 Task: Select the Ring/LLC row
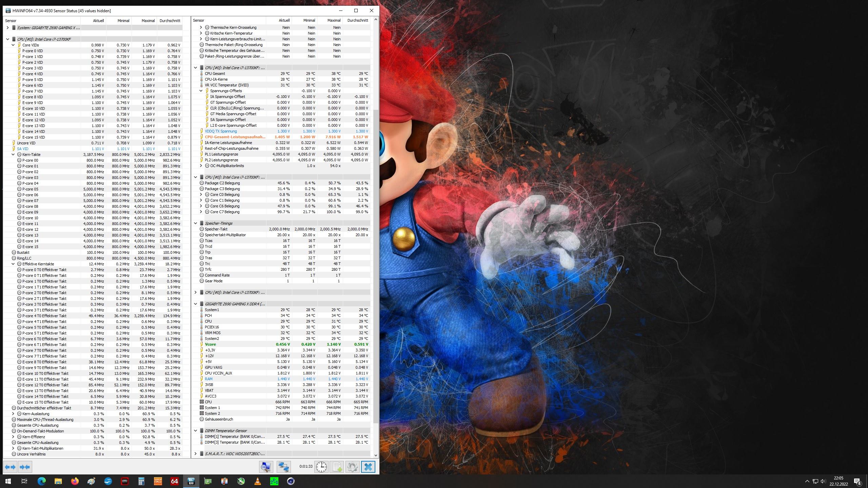click(x=93, y=258)
